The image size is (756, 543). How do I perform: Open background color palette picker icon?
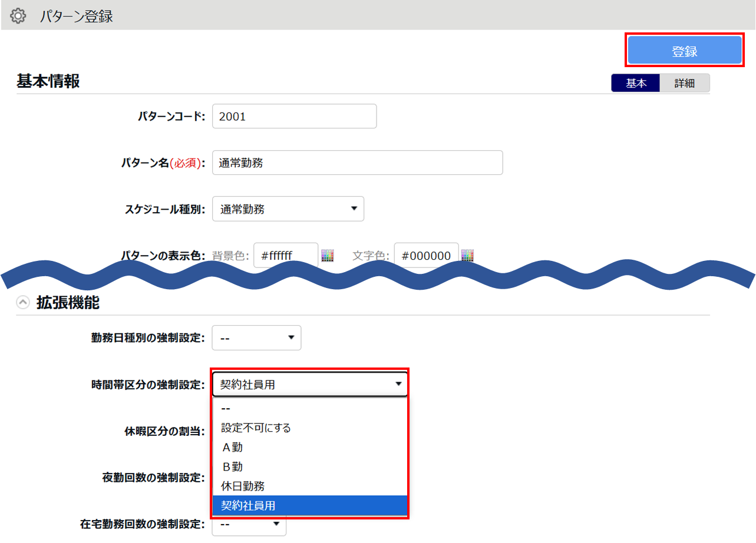(x=328, y=256)
